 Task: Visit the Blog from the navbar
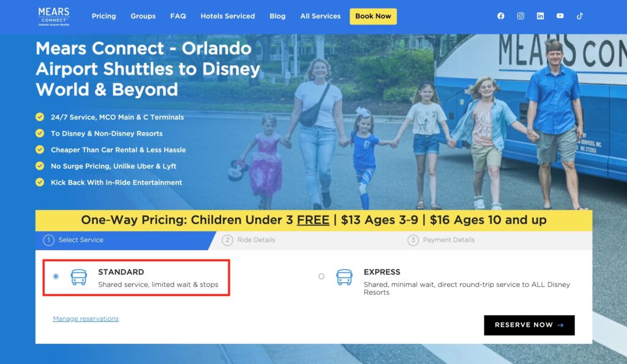pyautogui.click(x=277, y=17)
